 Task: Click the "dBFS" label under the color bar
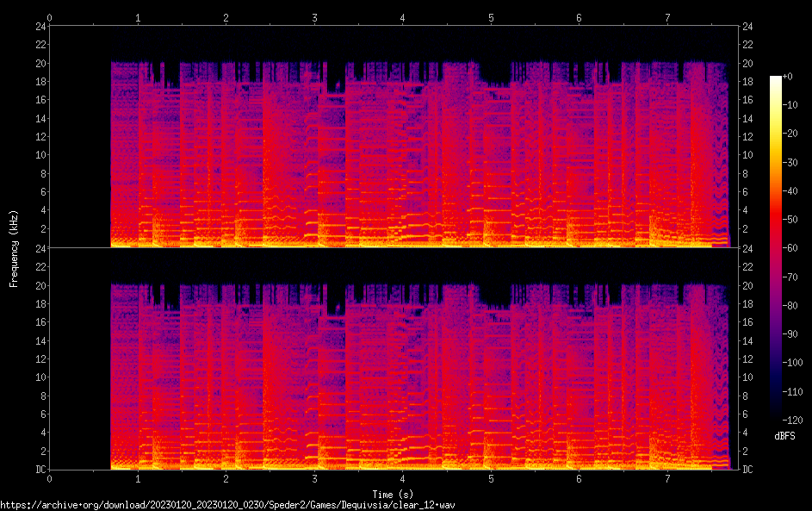[x=784, y=437]
